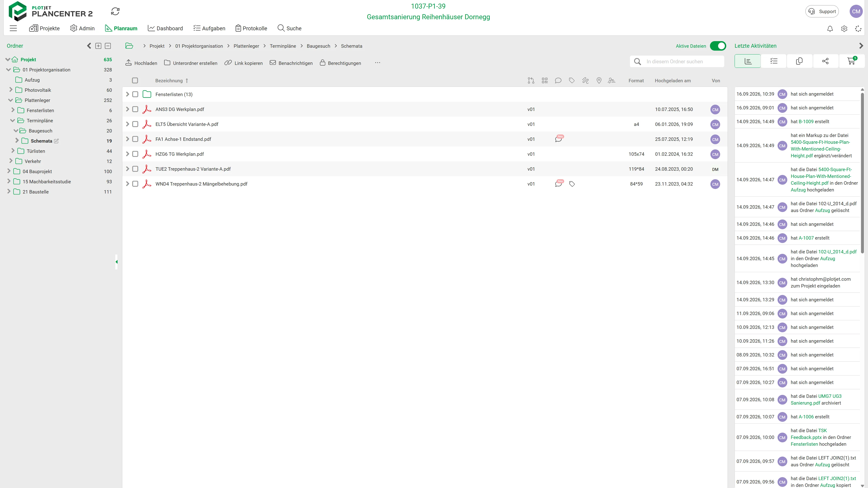Check the select-all checkbox in header
This screenshot has height=488, width=868.
[135, 80]
